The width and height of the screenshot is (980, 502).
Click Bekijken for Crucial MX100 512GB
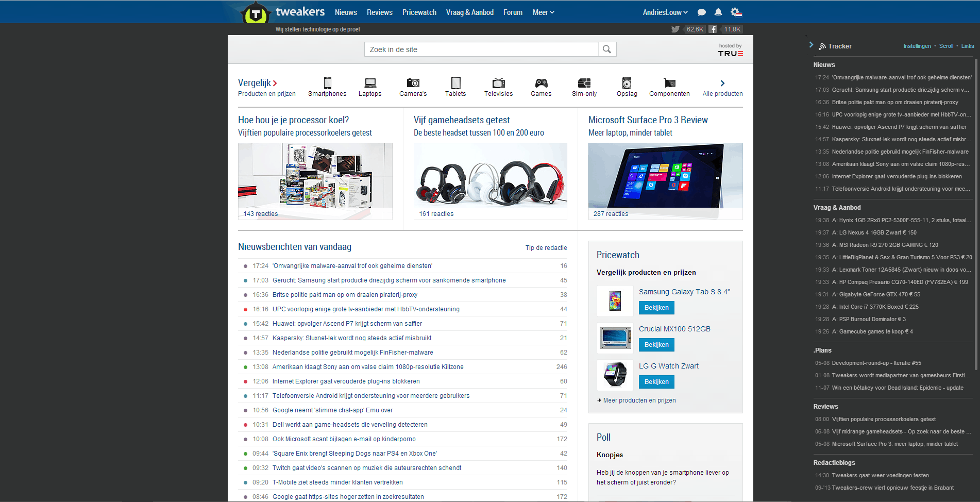tap(656, 345)
